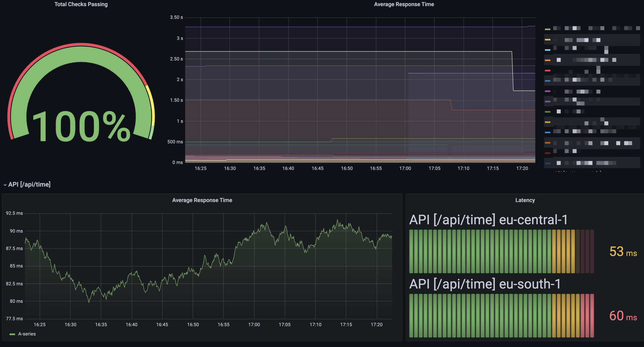Click the 100% gauge value
Image resolution: width=644 pixels, height=347 pixels.
tap(81, 126)
